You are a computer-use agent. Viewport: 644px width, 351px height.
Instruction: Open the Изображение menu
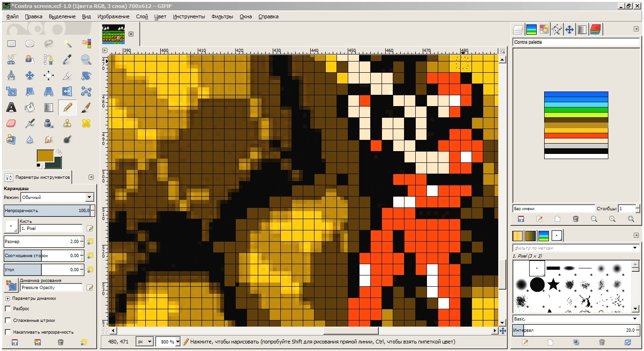[113, 16]
